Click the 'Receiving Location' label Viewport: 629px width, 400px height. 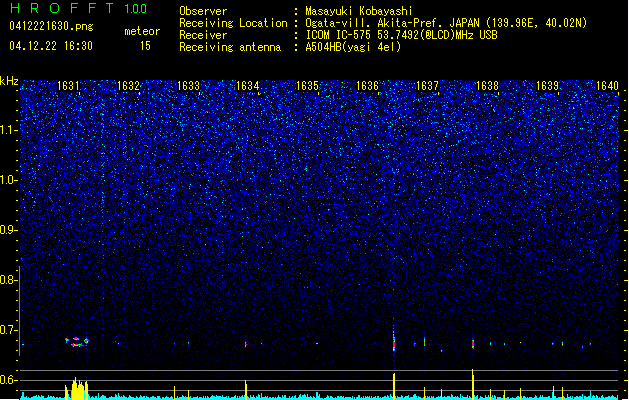click(x=233, y=23)
